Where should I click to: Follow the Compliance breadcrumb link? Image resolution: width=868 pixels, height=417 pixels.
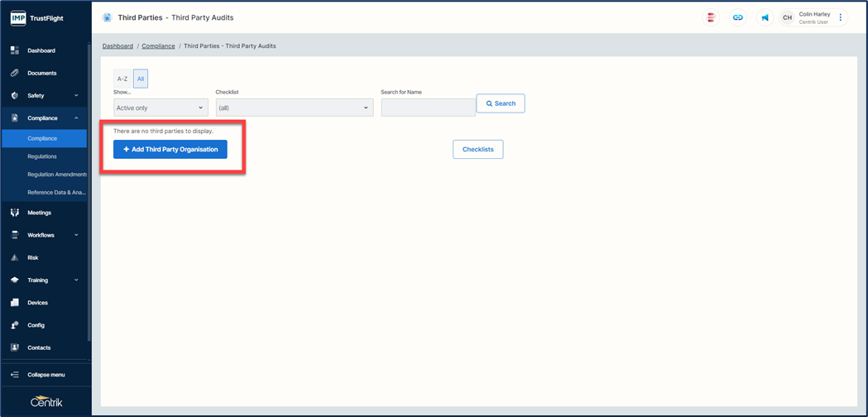(158, 46)
